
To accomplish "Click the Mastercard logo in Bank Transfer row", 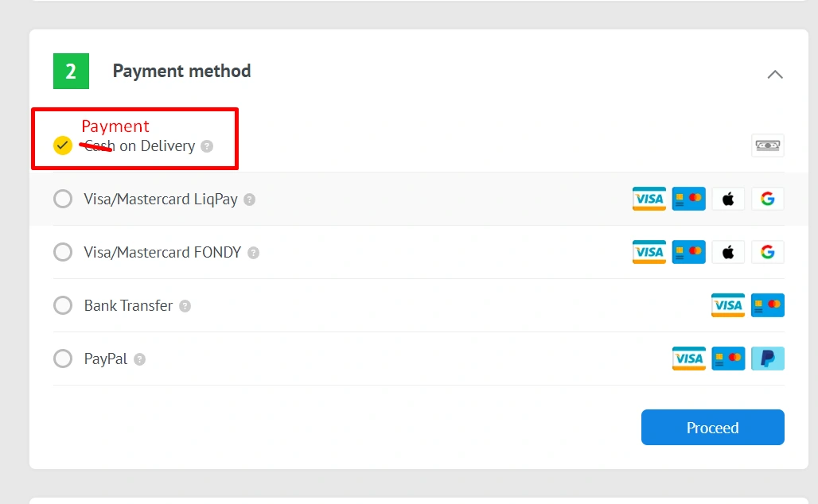I will 768,305.
